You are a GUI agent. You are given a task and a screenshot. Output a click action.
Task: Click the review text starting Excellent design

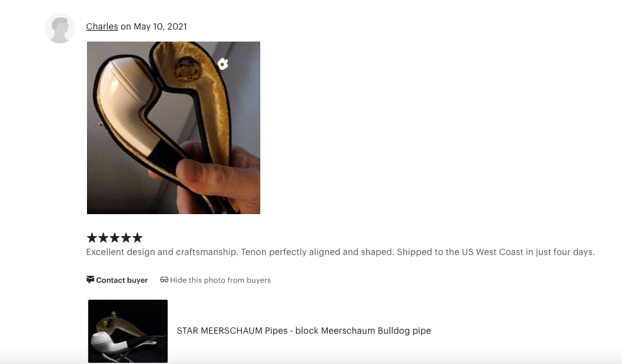click(340, 252)
